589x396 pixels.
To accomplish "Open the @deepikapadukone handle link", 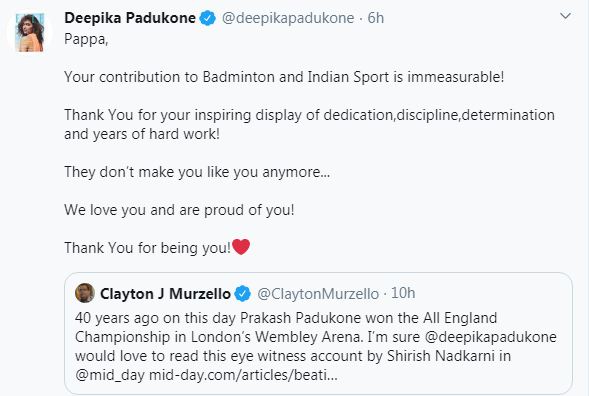I will coord(288,18).
